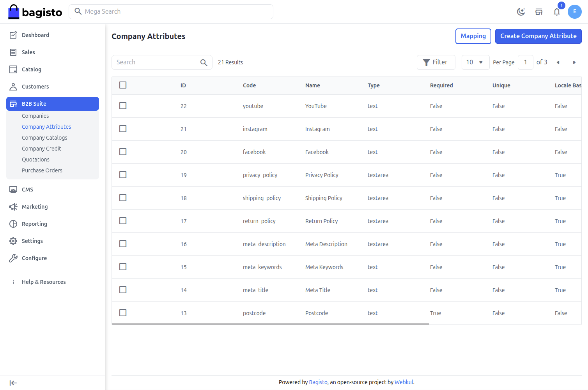This screenshot has width=588, height=390.
Task: Click the Postcode name cell
Action: pos(317,313)
